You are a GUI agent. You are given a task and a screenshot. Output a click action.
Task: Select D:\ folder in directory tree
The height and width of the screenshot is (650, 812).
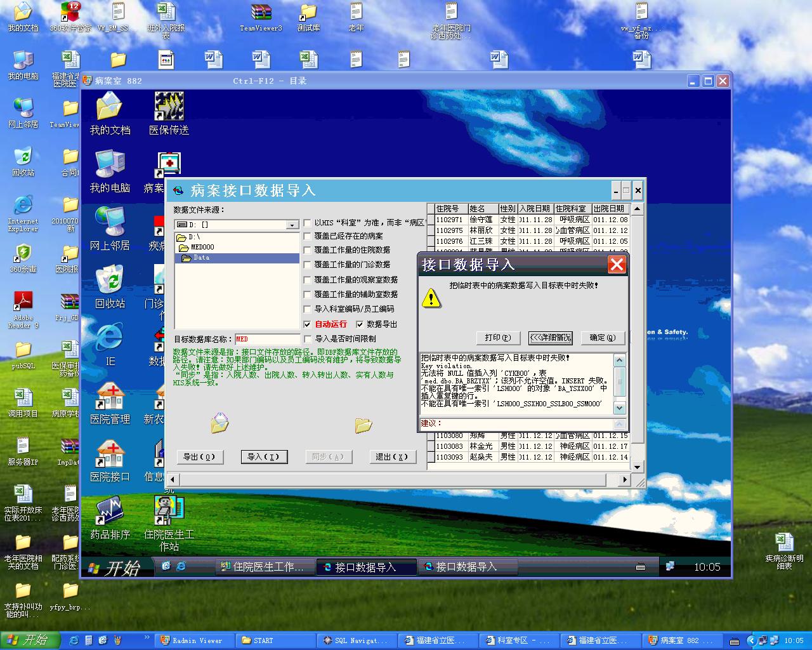[x=237, y=237]
